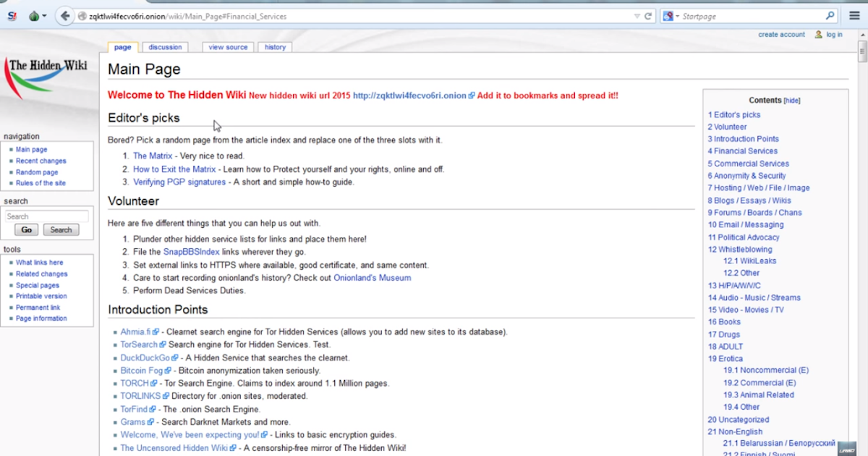Click the site identity globe icon
Viewport: 868px width, 456px height.
(82, 16)
